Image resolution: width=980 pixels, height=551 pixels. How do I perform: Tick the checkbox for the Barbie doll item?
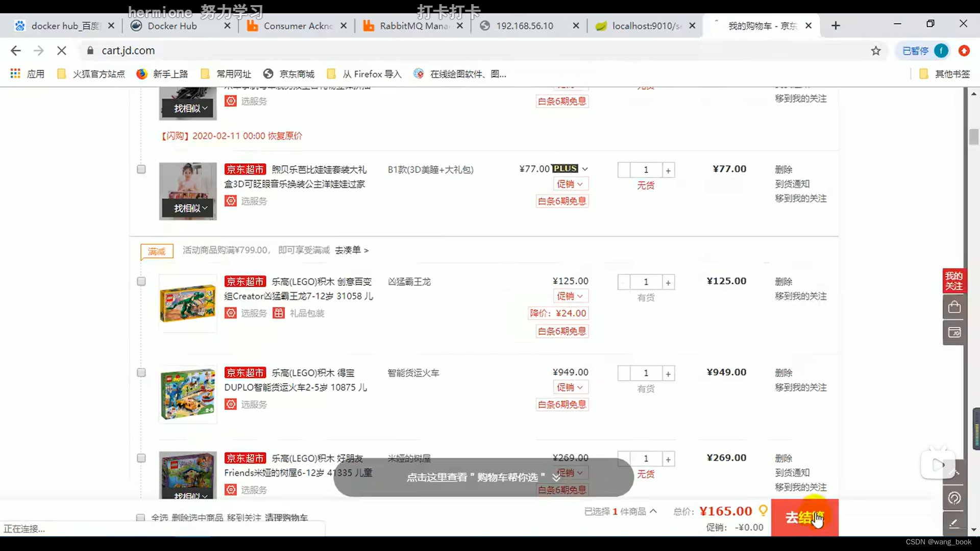coord(141,169)
